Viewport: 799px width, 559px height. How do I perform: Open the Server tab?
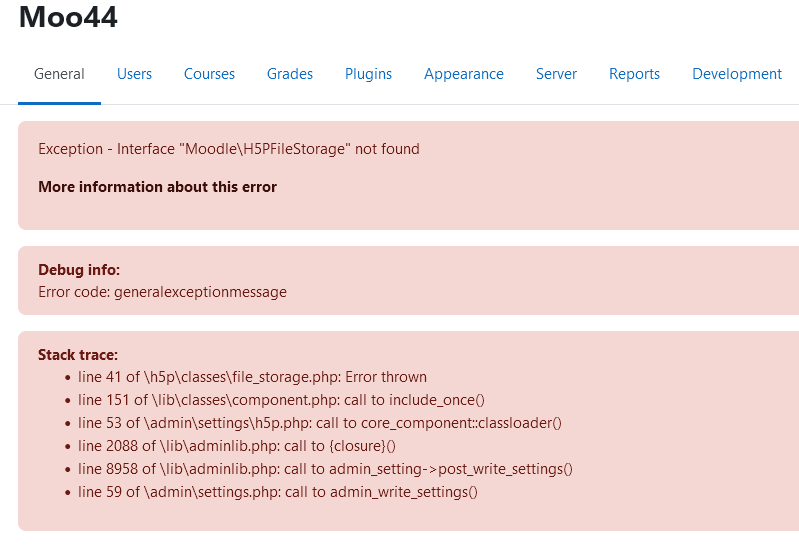(556, 74)
